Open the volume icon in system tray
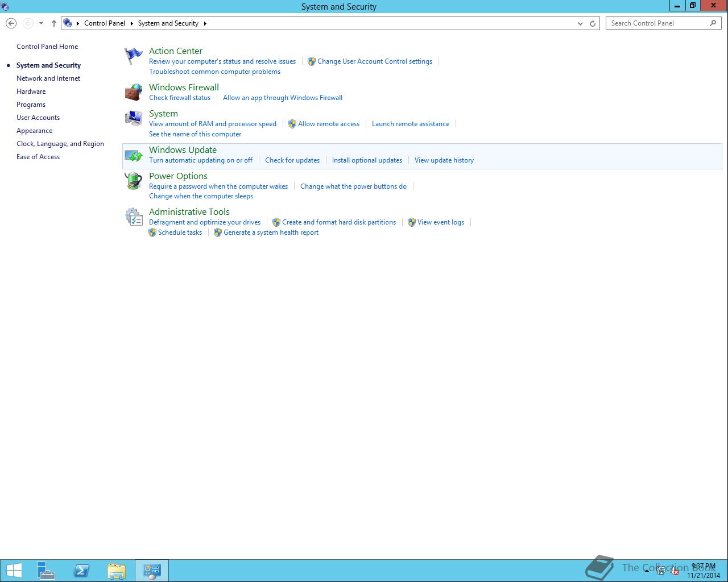The image size is (728, 582). coord(675,571)
